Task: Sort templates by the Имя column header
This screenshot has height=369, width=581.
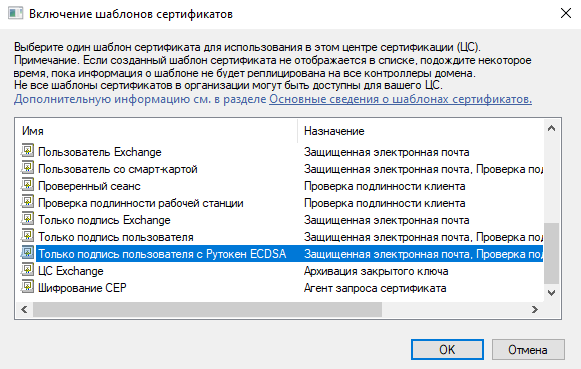Action: (156, 131)
